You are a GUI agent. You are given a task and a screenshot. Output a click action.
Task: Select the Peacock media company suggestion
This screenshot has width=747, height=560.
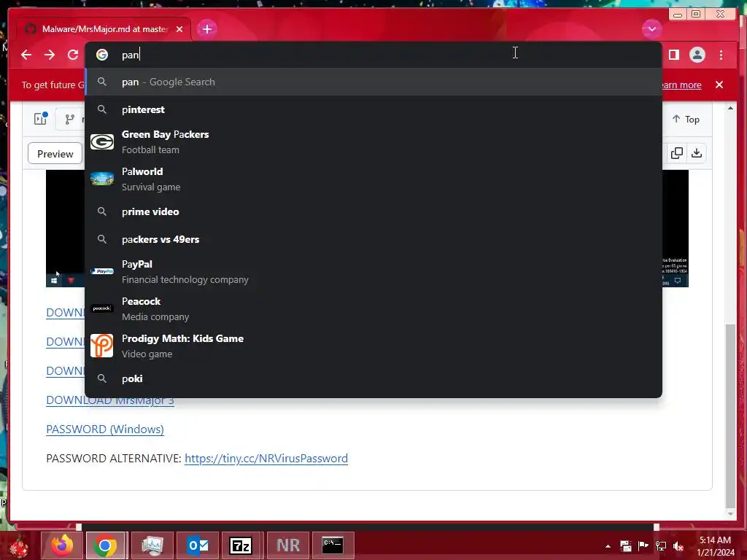[373, 308]
